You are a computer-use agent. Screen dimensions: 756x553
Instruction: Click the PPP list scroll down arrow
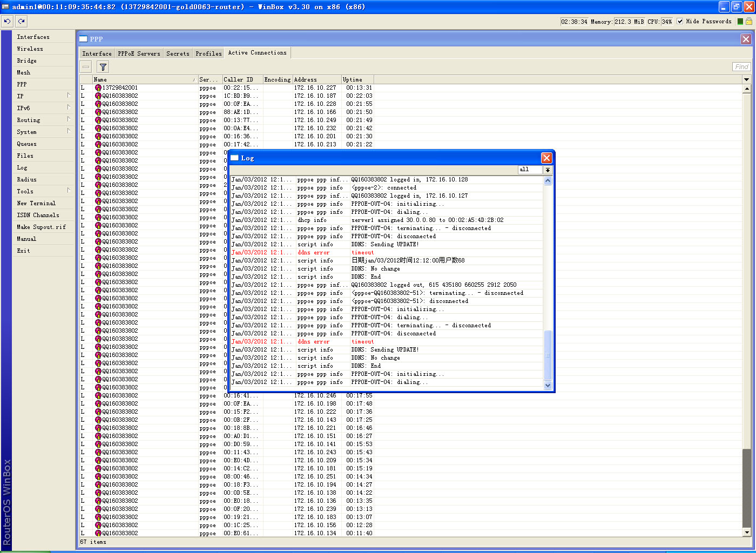747,532
